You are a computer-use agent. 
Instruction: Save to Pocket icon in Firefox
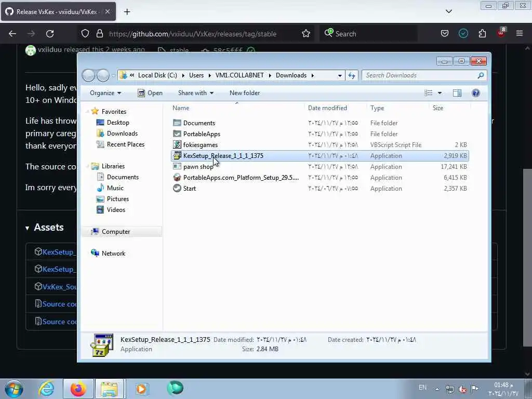445,34
